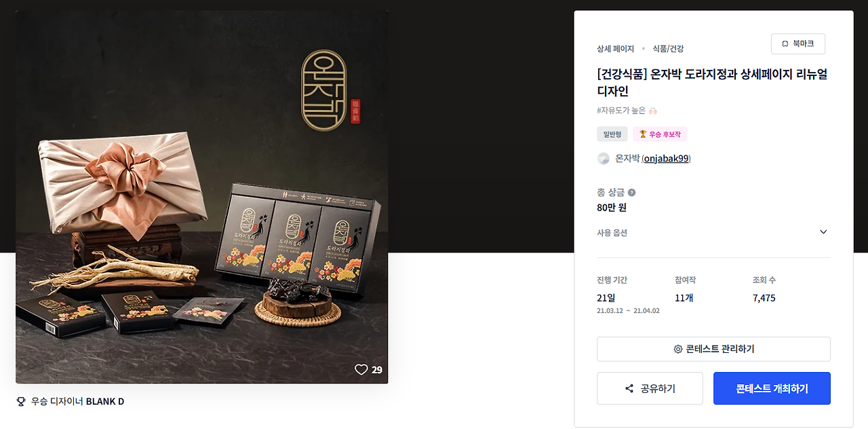Click the question mark icon next to 총 상금
The width and height of the screenshot is (868, 429).
632,193
